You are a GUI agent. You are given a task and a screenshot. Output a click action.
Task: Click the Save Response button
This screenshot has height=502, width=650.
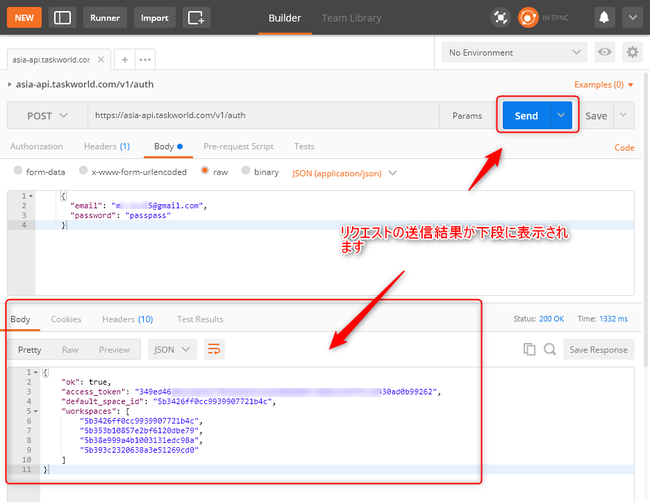point(599,349)
